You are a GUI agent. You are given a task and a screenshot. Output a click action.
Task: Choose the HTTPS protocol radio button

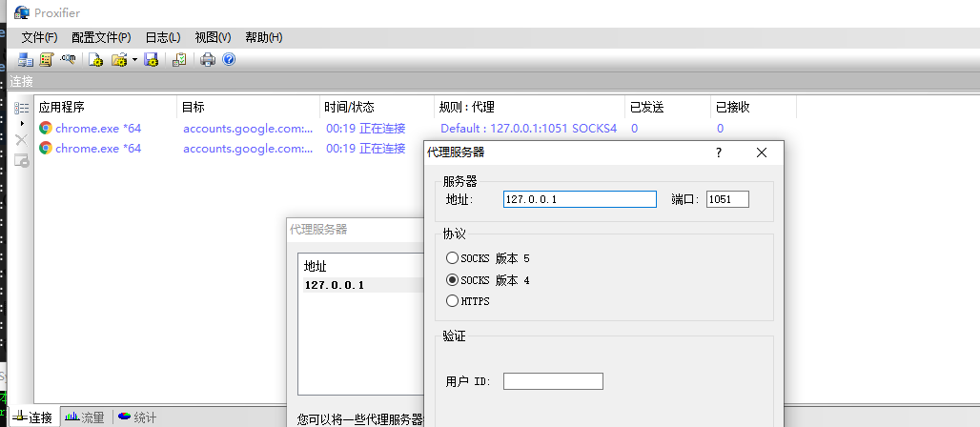[x=452, y=301]
